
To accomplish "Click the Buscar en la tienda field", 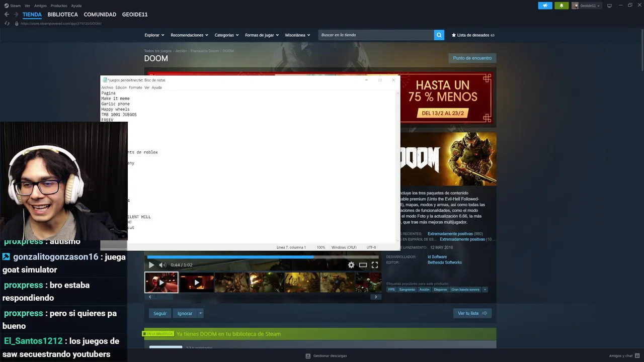I will point(376,35).
